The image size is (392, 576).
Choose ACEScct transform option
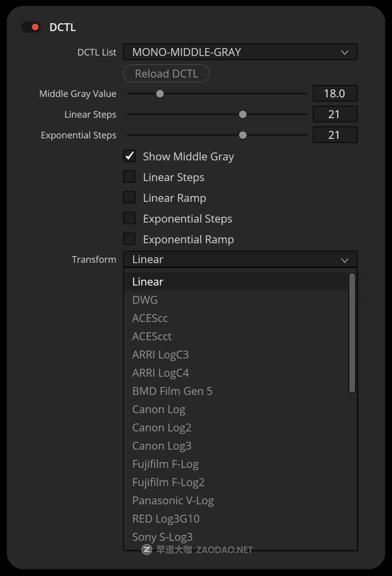pos(152,336)
